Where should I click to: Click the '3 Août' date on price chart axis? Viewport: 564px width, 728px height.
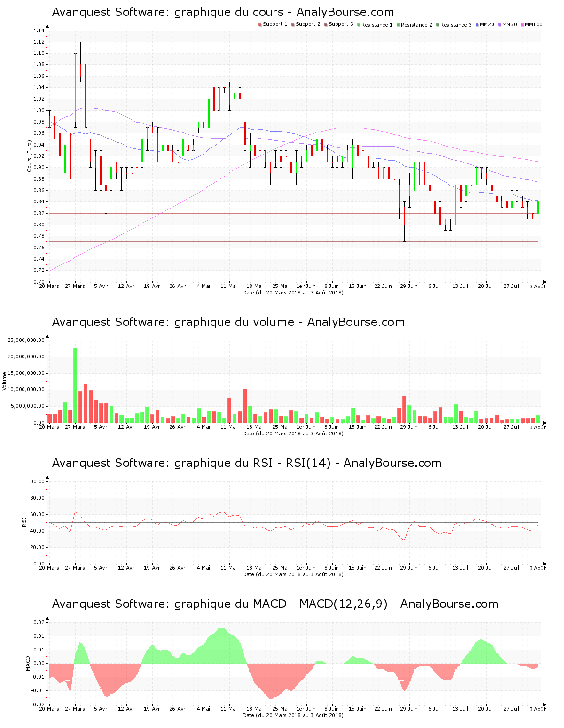point(538,287)
